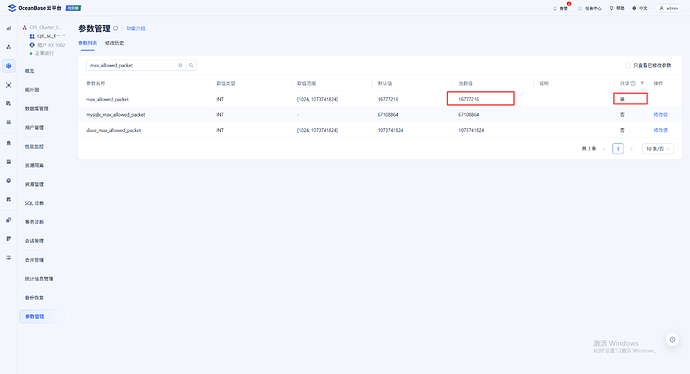Open 会话管理 in the tenant menu

pos(34,241)
